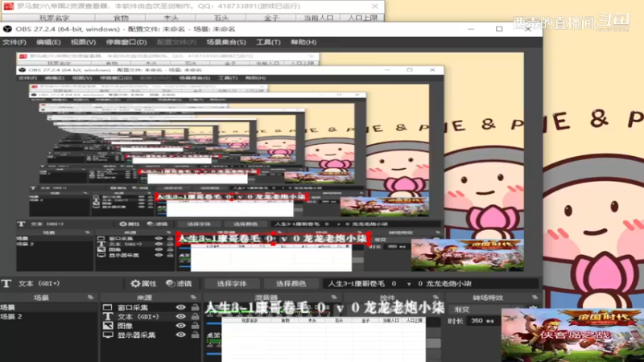Viewport: 644px width, 362px height.
Task: Undock the 控件 panel with its popout icon
Action: pyautogui.click(x=436, y=298)
